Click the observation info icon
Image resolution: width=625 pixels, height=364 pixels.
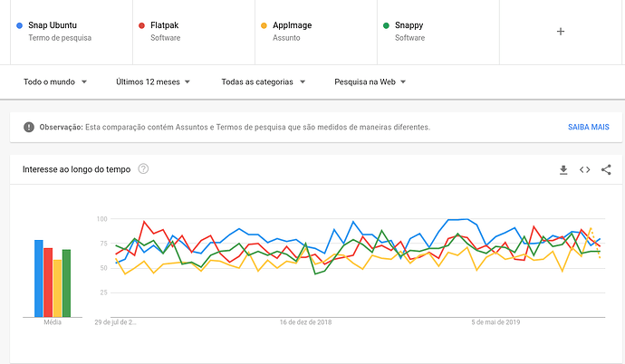pyautogui.click(x=29, y=128)
